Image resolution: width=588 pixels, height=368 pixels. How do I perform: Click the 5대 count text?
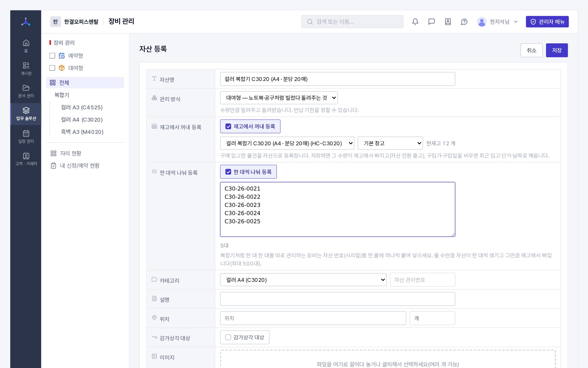(x=224, y=246)
